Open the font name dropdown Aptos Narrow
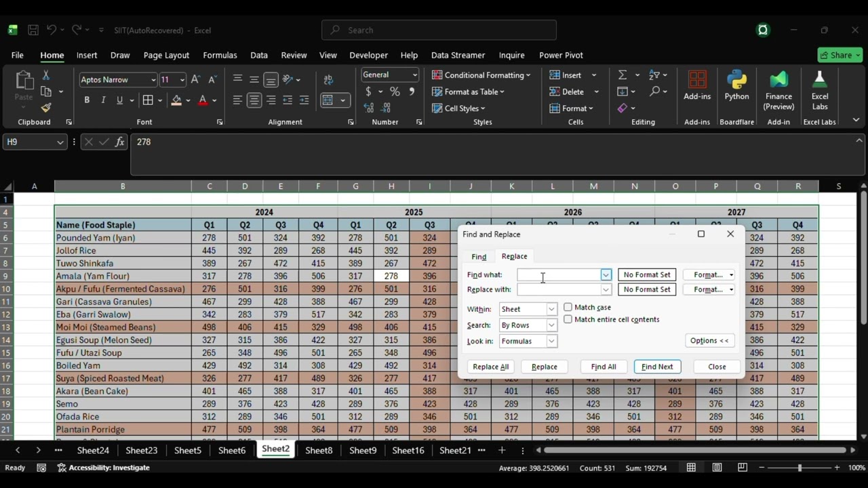The height and width of the screenshot is (488, 868). tap(153, 80)
